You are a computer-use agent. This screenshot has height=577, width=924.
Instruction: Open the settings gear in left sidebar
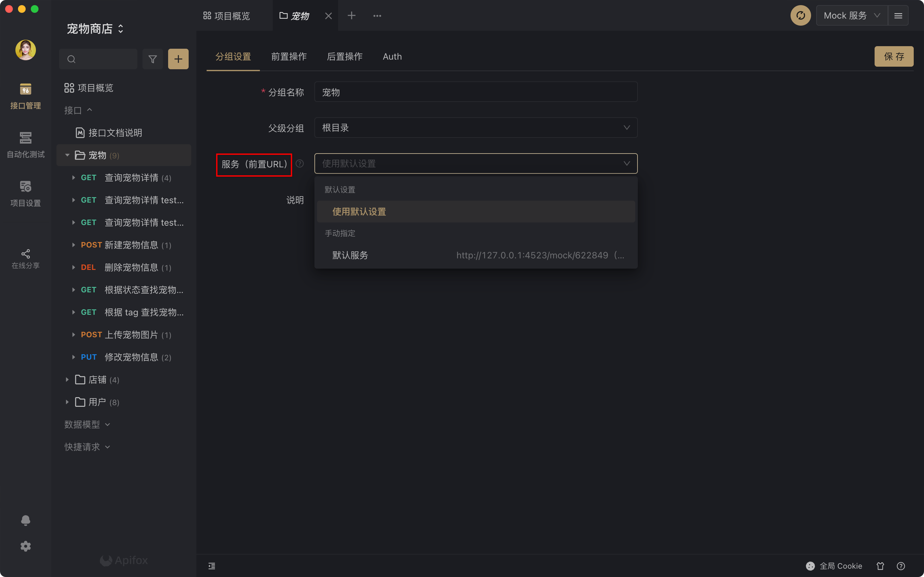pyautogui.click(x=26, y=546)
